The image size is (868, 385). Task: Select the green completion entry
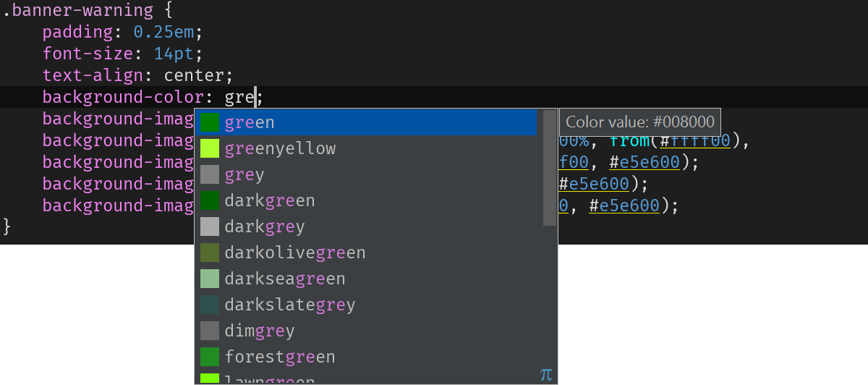[x=367, y=122]
